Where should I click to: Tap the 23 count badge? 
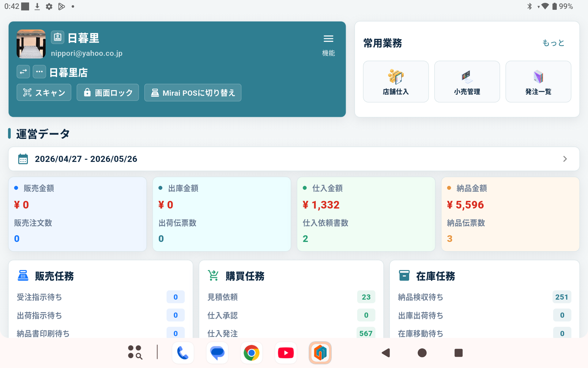[x=366, y=297]
